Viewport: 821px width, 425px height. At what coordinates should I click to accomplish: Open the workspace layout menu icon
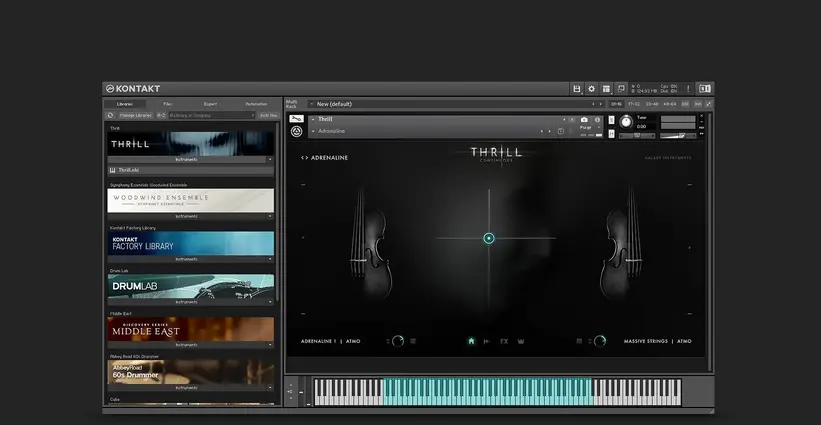[x=606, y=89]
